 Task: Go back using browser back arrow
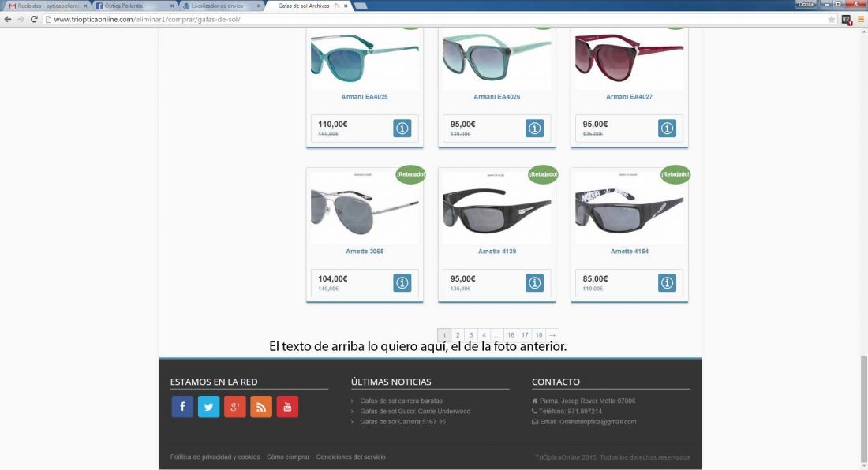click(x=8, y=20)
